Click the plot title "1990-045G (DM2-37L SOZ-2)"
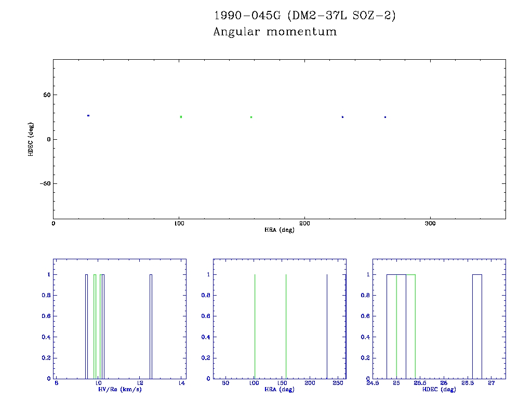This screenshot has width=532, height=399. (305, 16)
